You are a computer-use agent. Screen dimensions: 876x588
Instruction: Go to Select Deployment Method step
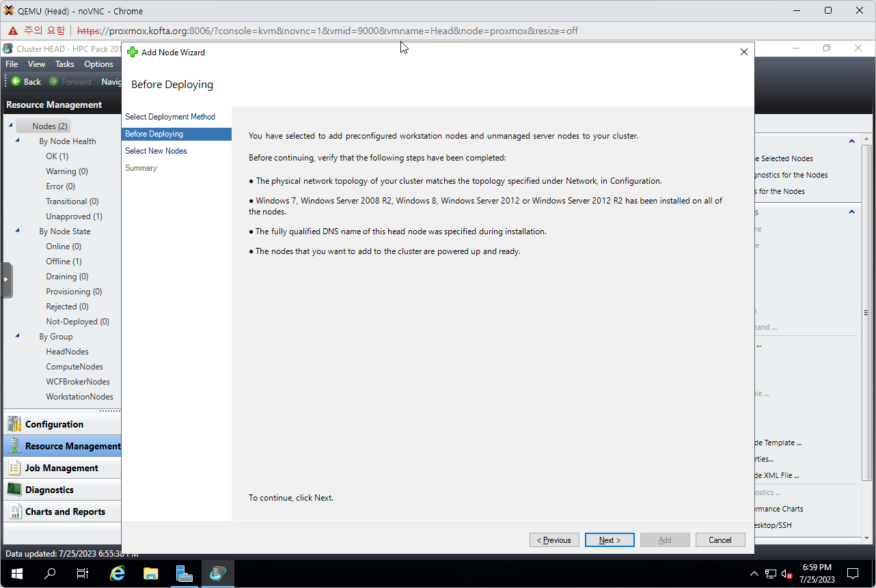coord(170,117)
